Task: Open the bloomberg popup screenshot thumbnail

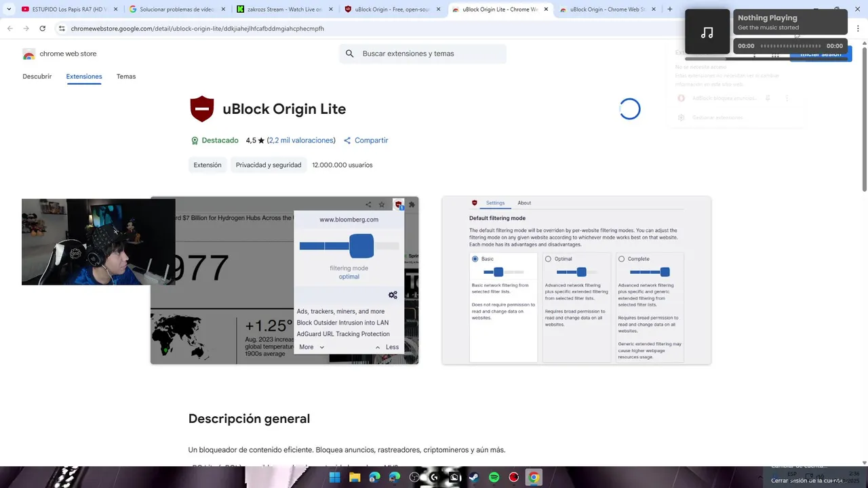Action: 285,281
